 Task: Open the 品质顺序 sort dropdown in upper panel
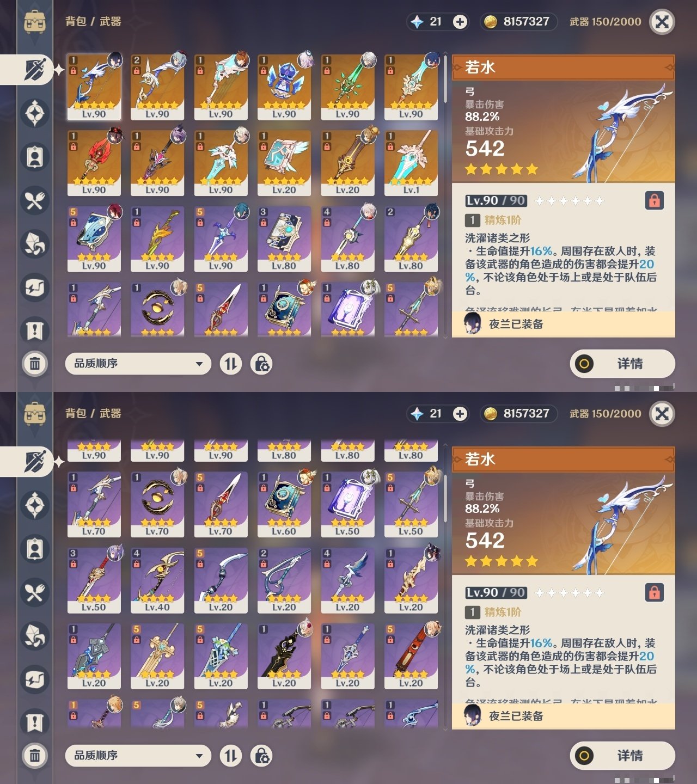tap(138, 363)
